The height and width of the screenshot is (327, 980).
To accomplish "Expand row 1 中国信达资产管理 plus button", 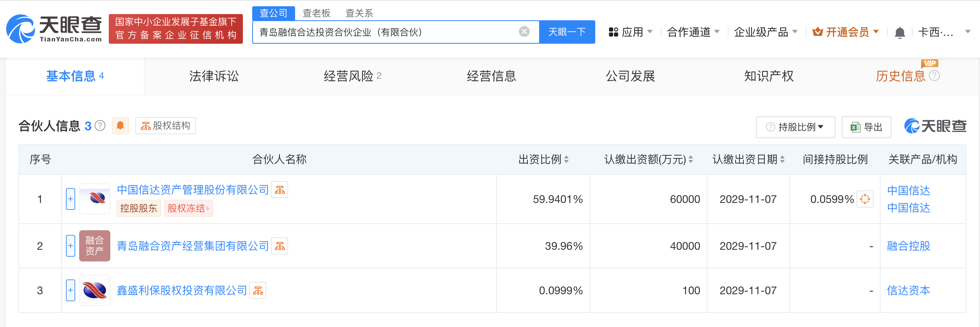I will (x=71, y=199).
